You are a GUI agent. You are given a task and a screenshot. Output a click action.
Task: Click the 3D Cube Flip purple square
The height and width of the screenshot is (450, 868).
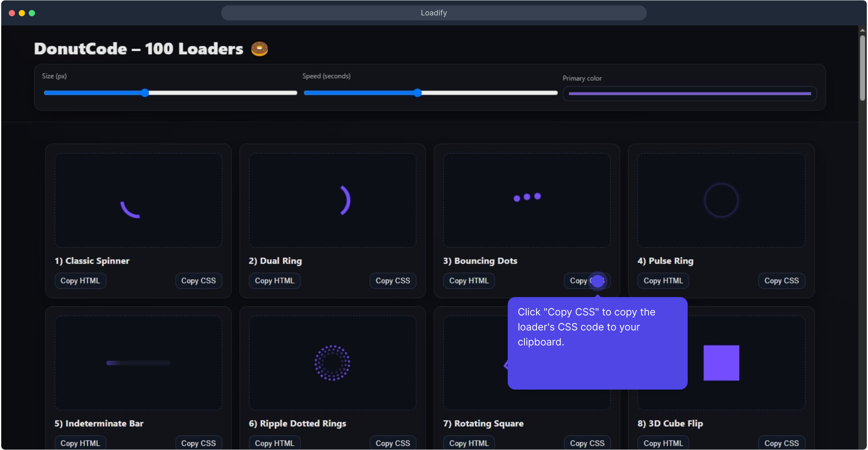coord(721,363)
